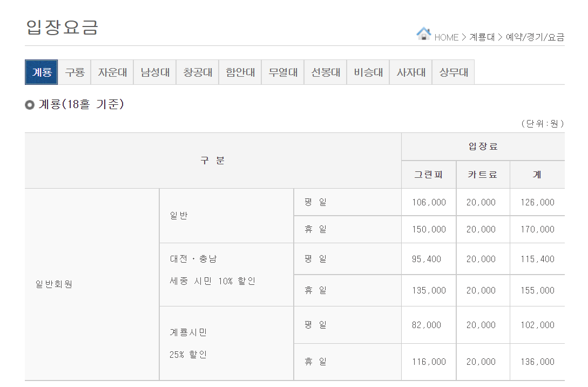Switch to the 구룡 tab
588x387 pixels.
(x=74, y=72)
